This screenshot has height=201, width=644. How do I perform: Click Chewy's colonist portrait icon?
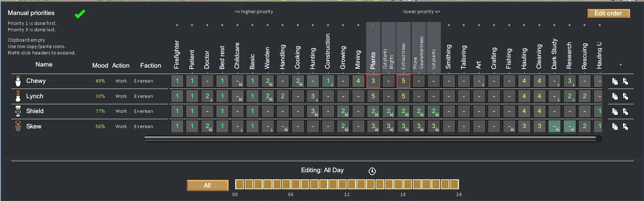coord(18,81)
